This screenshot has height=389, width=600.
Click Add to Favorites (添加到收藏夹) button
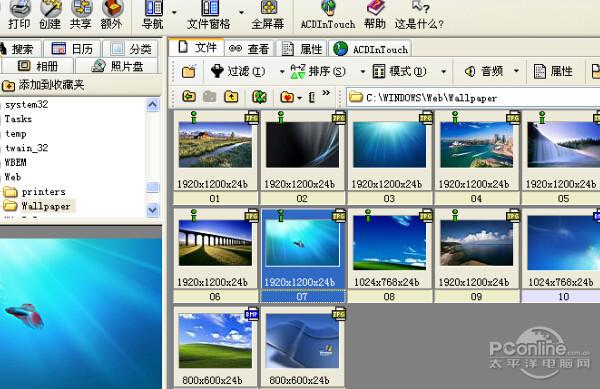(43, 85)
